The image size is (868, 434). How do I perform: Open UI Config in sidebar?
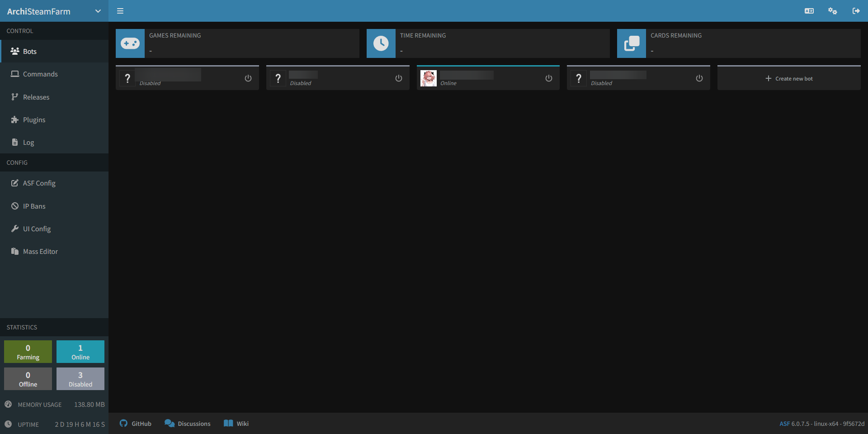tap(54, 229)
